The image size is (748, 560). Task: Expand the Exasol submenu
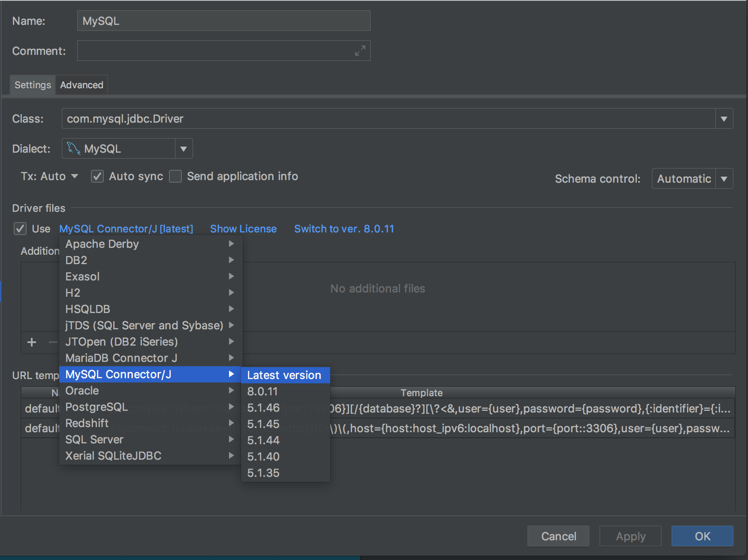point(151,277)
